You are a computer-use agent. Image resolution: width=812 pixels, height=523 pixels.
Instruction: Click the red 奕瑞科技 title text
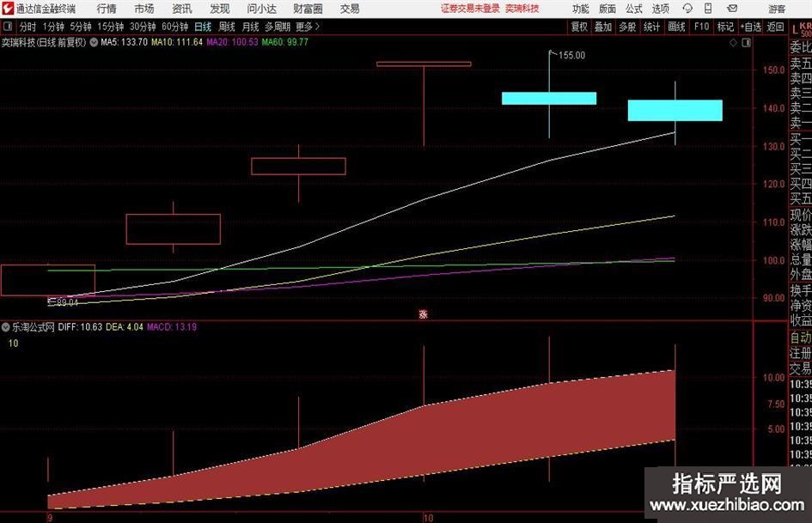click(x=522, y=9)
